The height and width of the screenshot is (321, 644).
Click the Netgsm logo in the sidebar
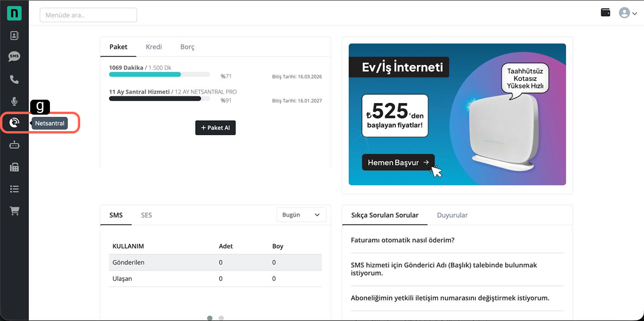(x=14, y=13)
